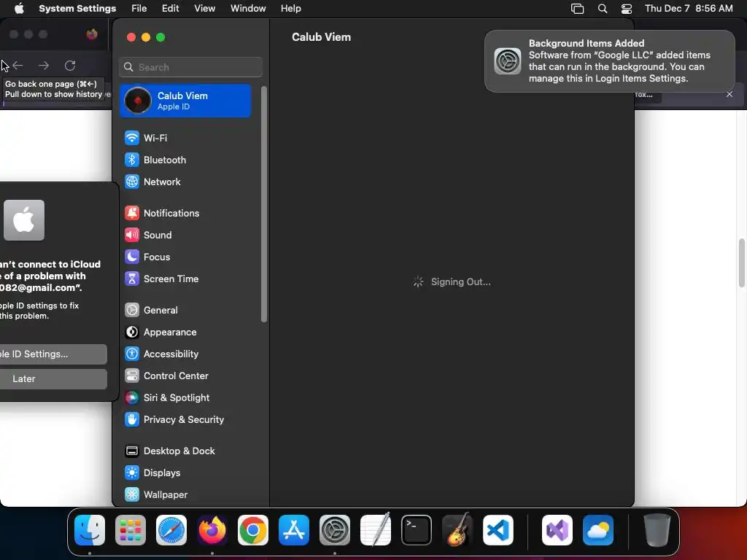Open the Window menu
747x560 pixels.
click(x=248, y=9)
